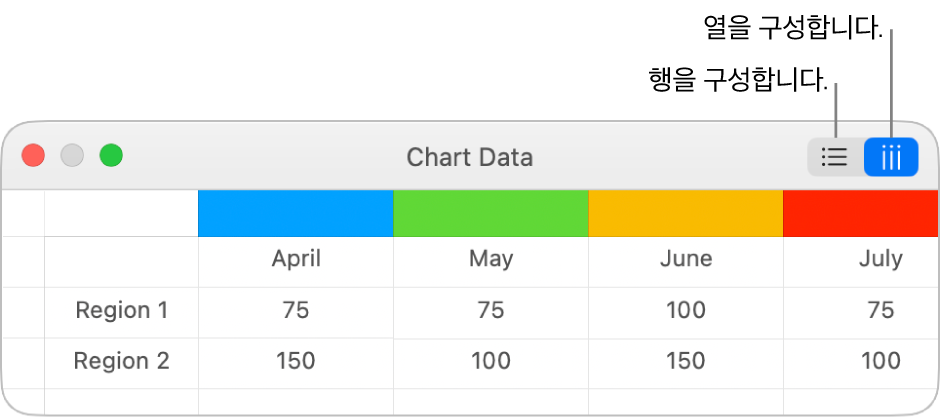Click Region 1 April value cell
The width and height of the screenshot is (943, 419).
click(296, 311)
